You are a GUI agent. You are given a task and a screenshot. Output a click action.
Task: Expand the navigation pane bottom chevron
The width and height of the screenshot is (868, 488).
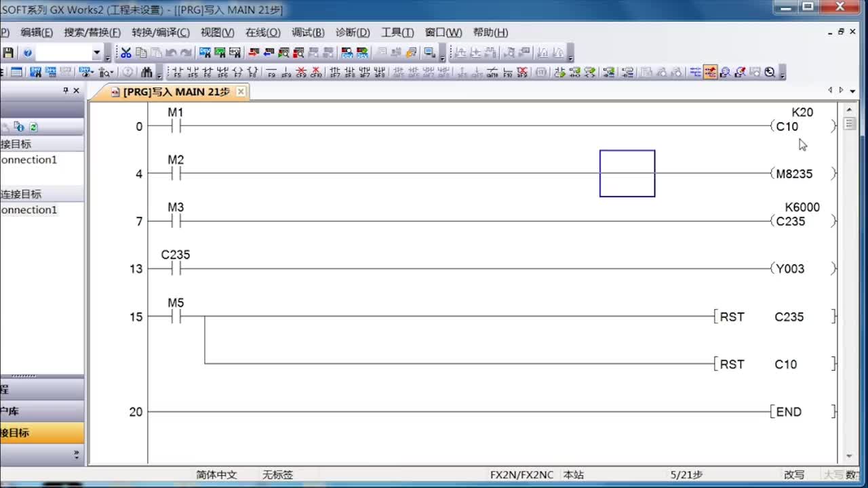coord(76,453)
